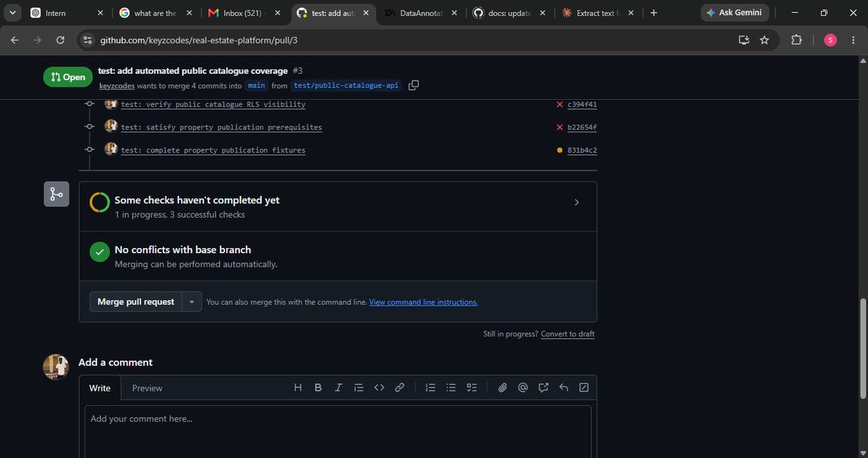The height and width of the screenshot is (458, 868).
Task: Bookmark this page with the star icon
Action: (x=765, y=40)
